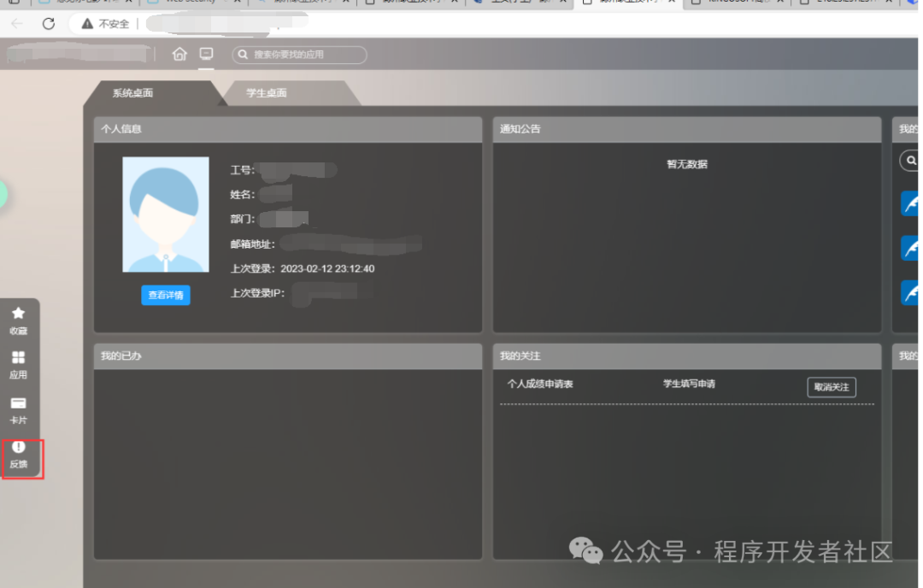Click round search icon in right-edge panel
Viewport: 923px width, 588px height.
point(910,161)
